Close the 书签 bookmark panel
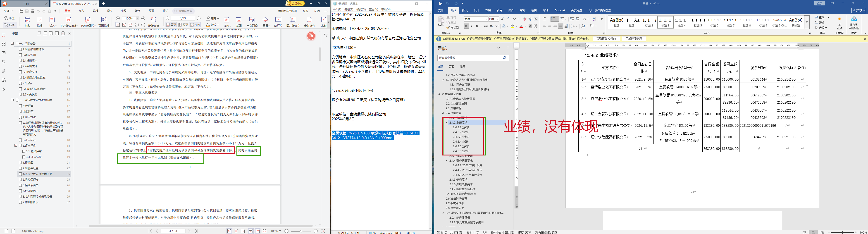 click(69, 33)
